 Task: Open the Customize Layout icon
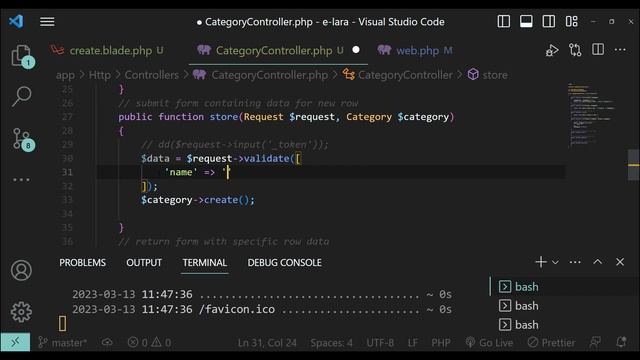(571, 22)
